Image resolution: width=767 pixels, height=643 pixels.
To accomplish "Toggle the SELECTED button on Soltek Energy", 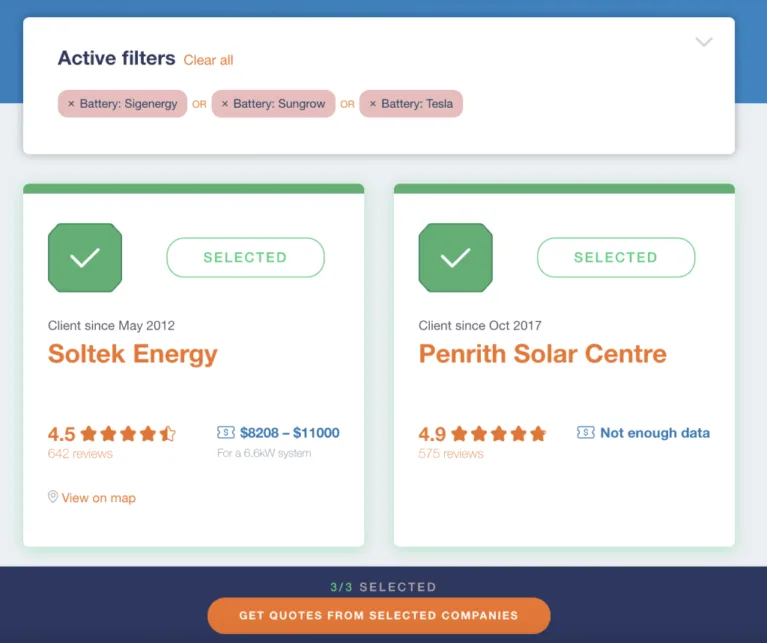I will 245,257.
